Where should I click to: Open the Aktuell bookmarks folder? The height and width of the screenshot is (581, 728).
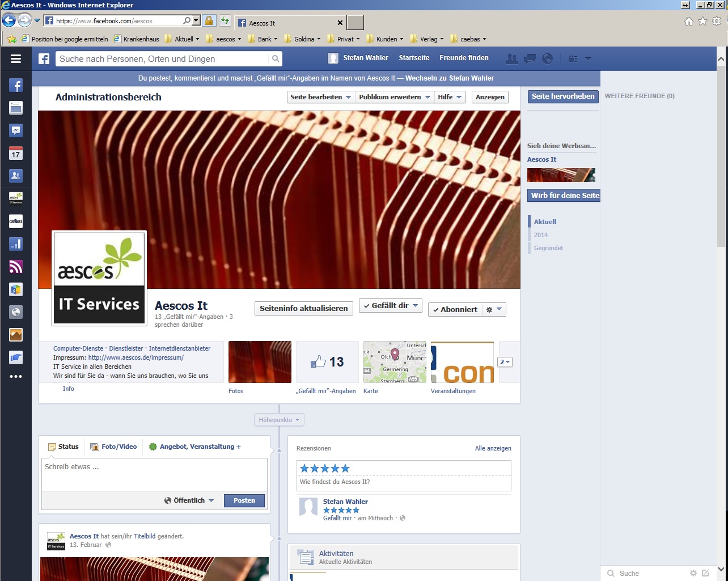[x=181, y=39]
